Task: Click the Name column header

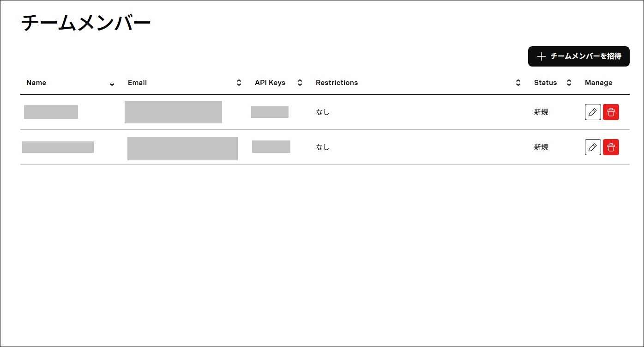Action: pyautogui.click(x=36, y=83)
